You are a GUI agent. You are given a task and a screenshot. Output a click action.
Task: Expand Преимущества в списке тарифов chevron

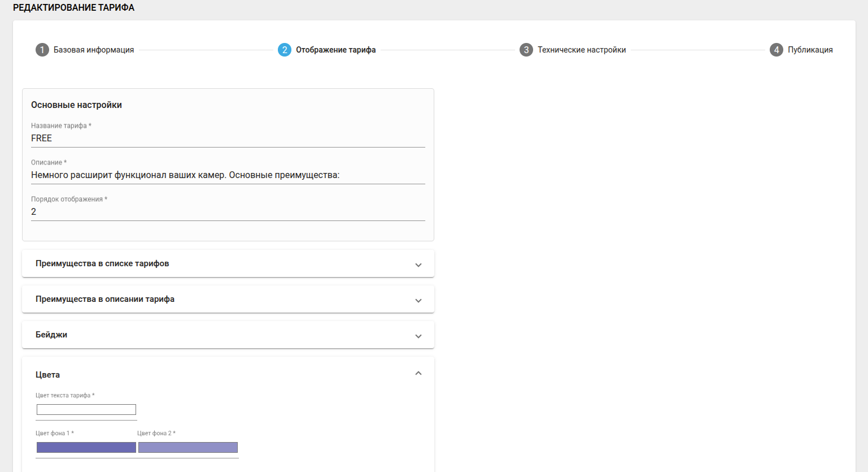418,265
